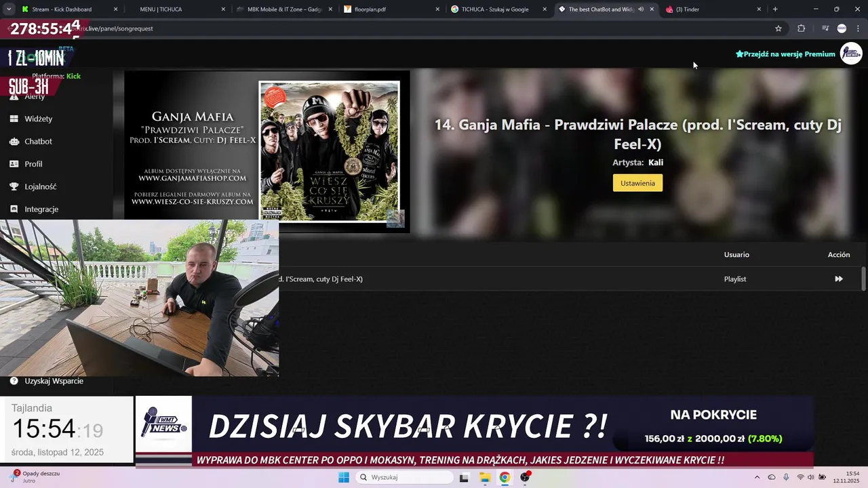Click the Acción column header
This screenshot has width=868, height=488.
(x=839, y=255)
